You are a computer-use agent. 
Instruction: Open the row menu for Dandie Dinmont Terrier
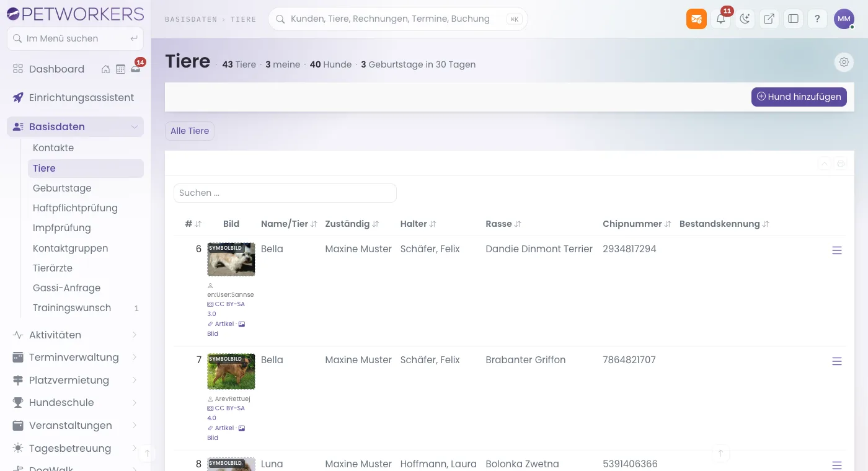(x=837, y=250)
